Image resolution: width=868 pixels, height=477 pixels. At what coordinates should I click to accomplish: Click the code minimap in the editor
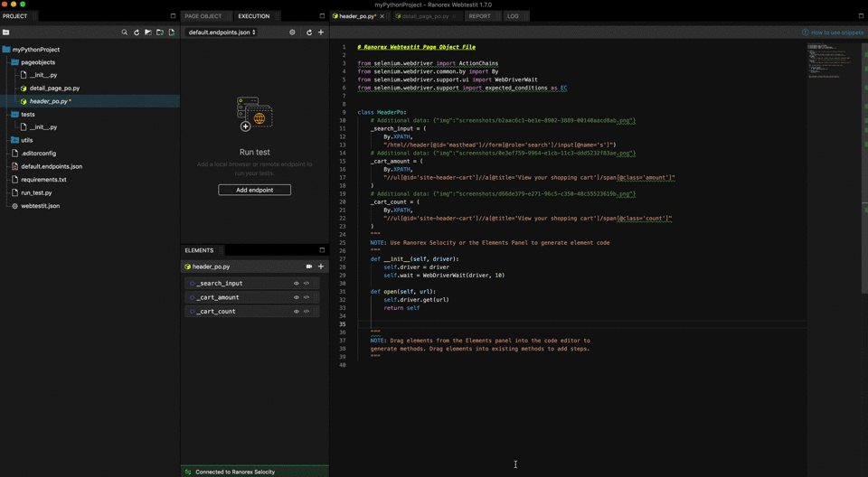[832, 61]
